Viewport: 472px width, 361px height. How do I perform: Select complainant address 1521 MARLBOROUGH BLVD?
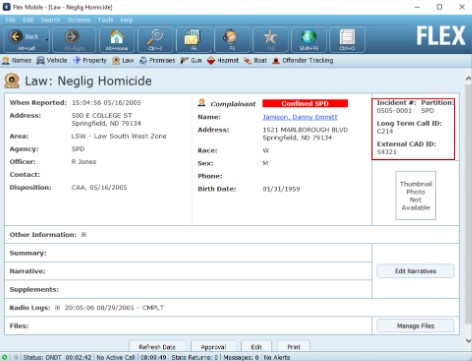pyautogui.click(x=305, y=130)
